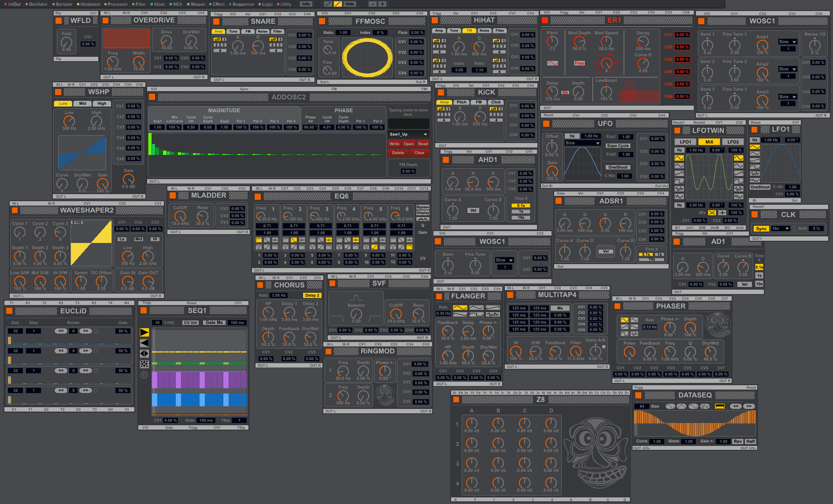
Task: Open the 16n division dropdown in CLK
Action: (x=780, y=228)
